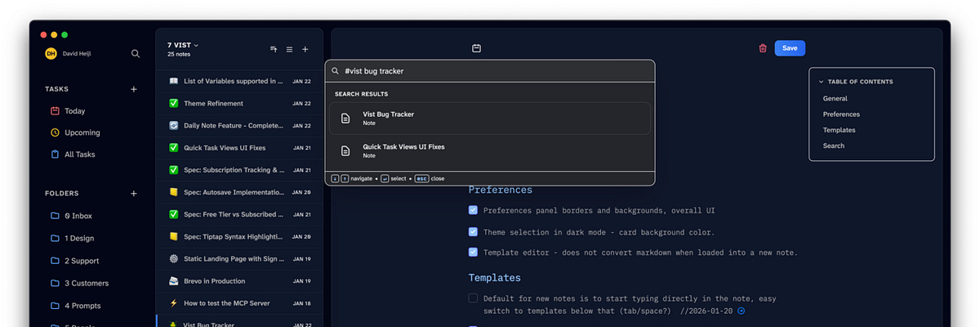
Task: Click the calendar icon in editor toolbar
Action: pos(476,48)
